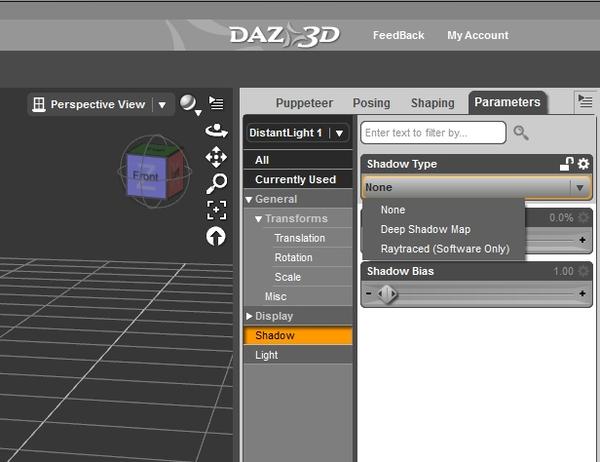Click the Shadow Bias plus button
The width and height of the screenshot is (600, 462).
582,294
